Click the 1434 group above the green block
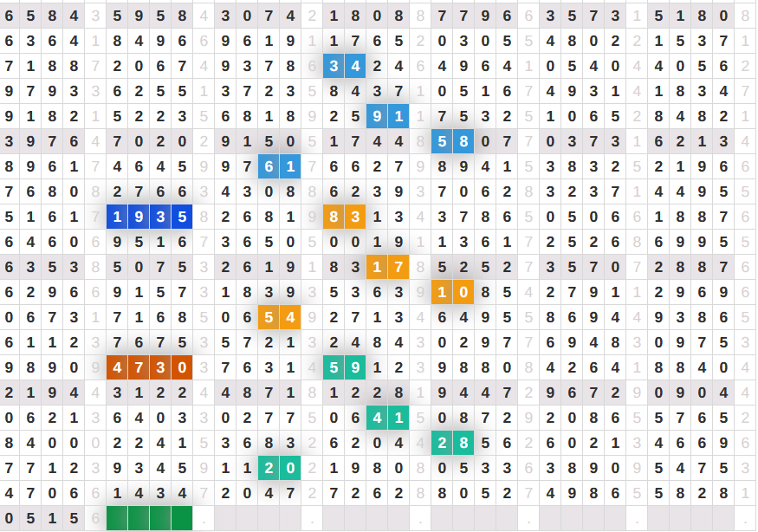The width and height of the screenshot is (758, 532). (149, 493)
